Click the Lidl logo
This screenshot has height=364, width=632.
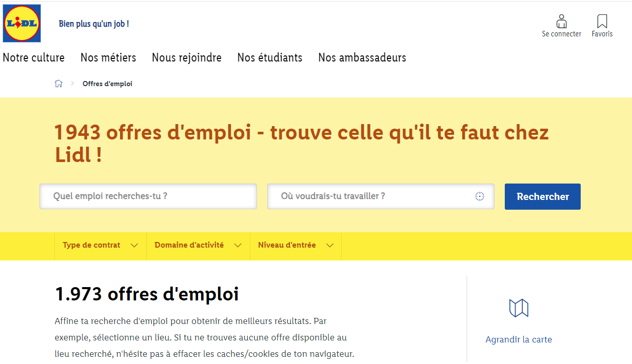[22, 24]
